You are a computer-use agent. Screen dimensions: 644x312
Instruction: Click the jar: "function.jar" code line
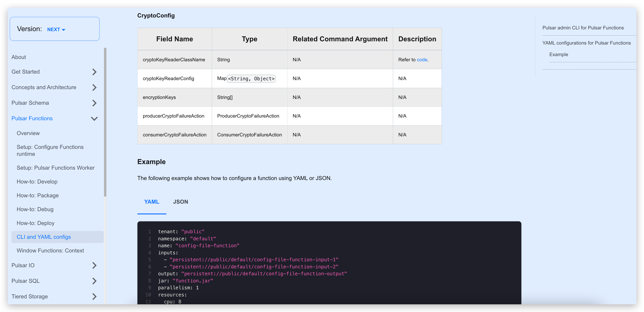point(186,281)
